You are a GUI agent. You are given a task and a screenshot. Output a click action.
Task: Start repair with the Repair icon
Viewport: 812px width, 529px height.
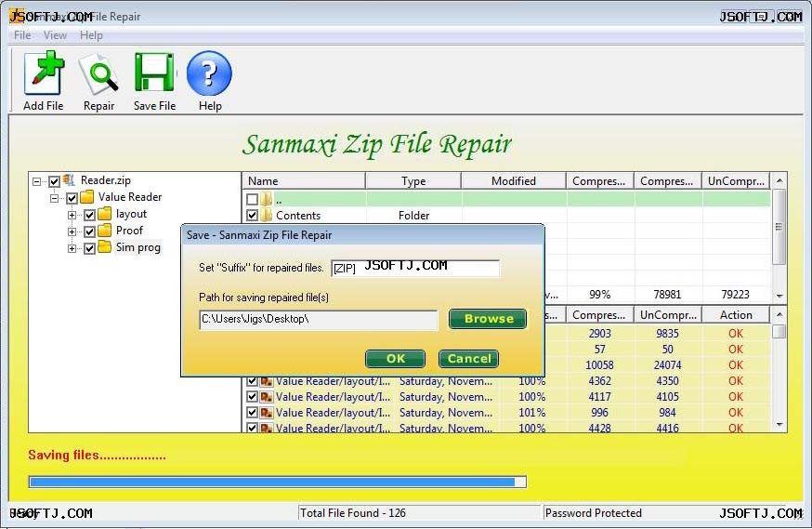[x=98, y=73]
